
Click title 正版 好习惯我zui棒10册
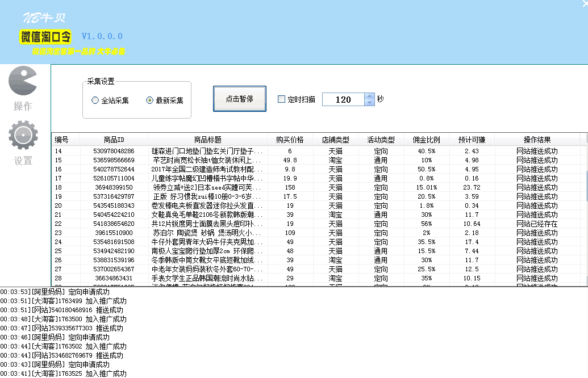(x=207, y=196)
